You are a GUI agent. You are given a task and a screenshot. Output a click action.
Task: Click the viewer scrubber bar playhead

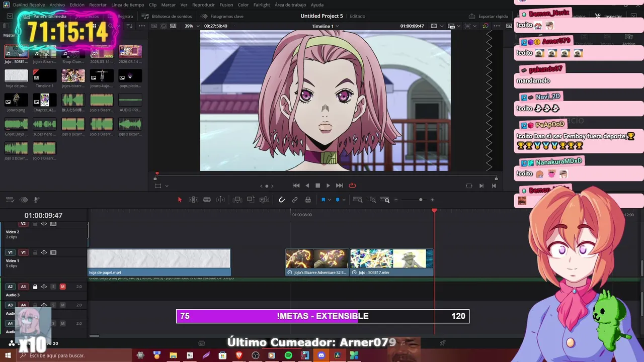click(156, 174)
